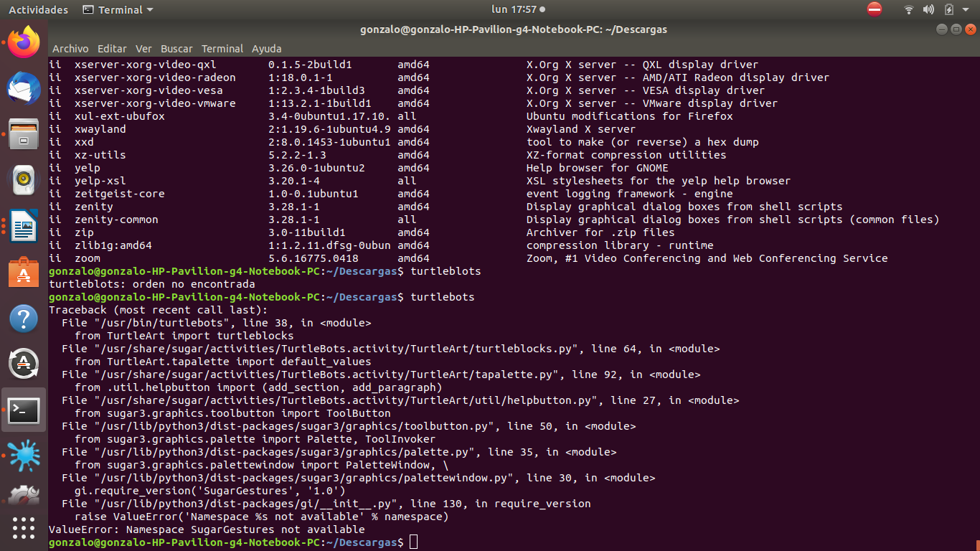This screenshot has height=551, width=980.
Task: Maximize the terminal window
Action: (x=956, y=29)
